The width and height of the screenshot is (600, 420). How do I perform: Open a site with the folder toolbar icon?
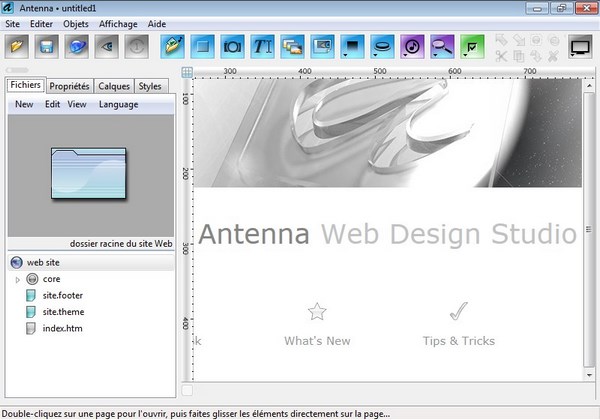[17, 47]
